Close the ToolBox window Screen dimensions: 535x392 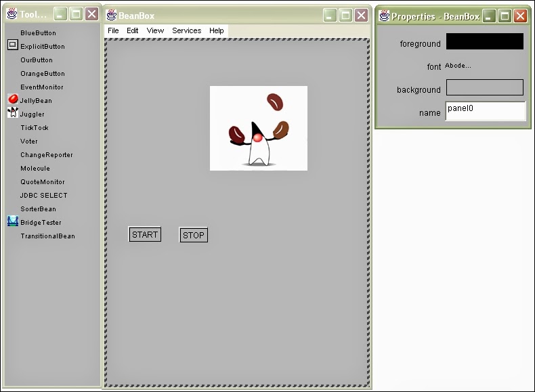tap(92, 14)
